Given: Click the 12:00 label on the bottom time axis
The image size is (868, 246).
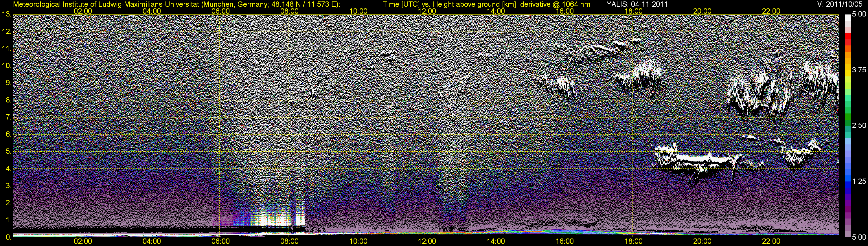Looking at the screenshot, I should tap(427, 241).
